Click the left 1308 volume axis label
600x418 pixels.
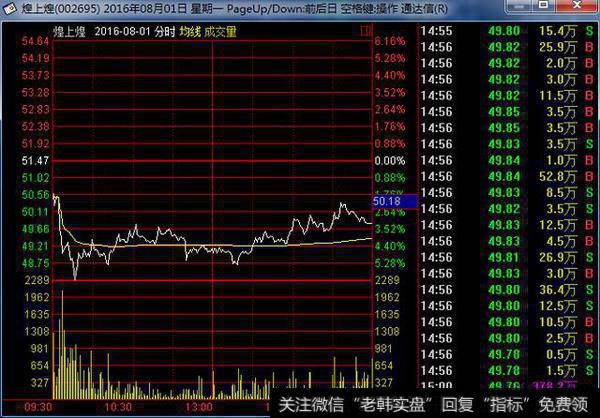point(38,331)
